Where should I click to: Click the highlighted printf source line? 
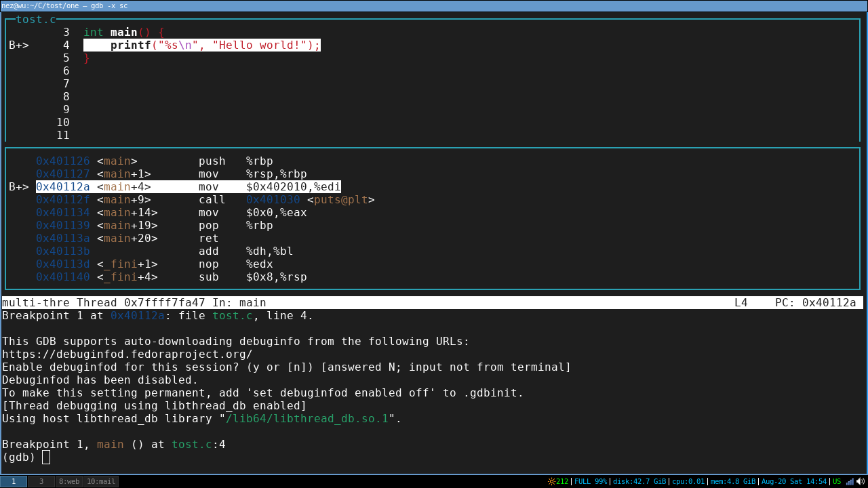[x=202, y=45]
